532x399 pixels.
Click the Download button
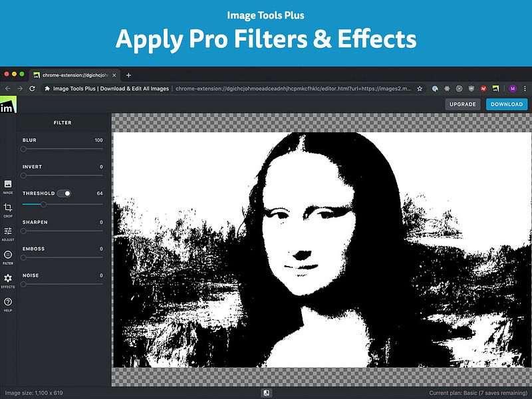click(507, 104)
